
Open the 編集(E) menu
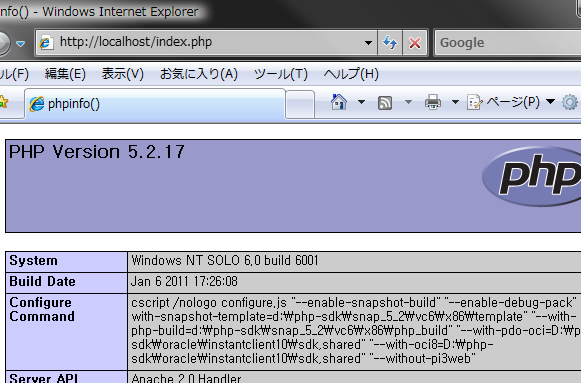65,74
